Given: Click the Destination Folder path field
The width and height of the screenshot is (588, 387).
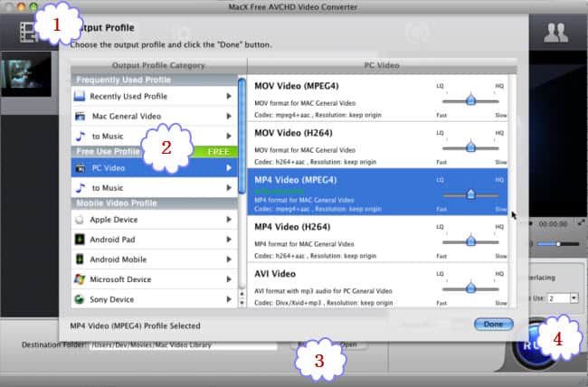Looking at the screenshot, I should tap(184, 345).
